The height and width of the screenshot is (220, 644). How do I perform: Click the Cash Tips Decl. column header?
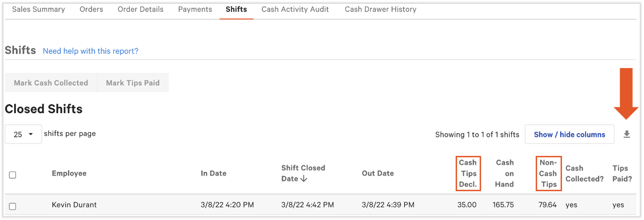pyautogui.click(x=468, y=173)
